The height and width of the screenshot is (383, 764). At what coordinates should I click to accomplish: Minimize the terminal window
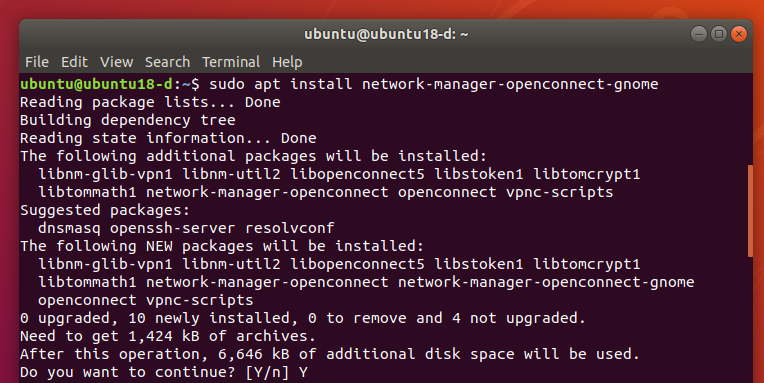[699, 34]
